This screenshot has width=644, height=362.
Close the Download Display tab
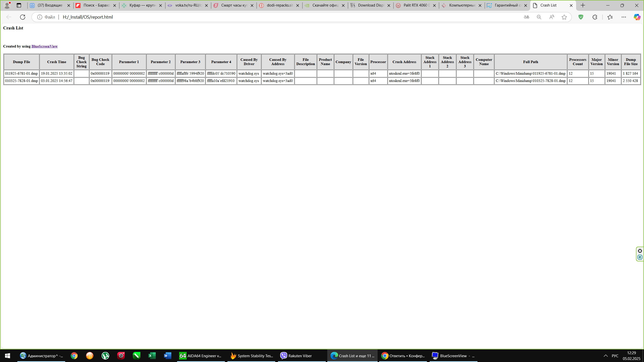coord(389,5)
